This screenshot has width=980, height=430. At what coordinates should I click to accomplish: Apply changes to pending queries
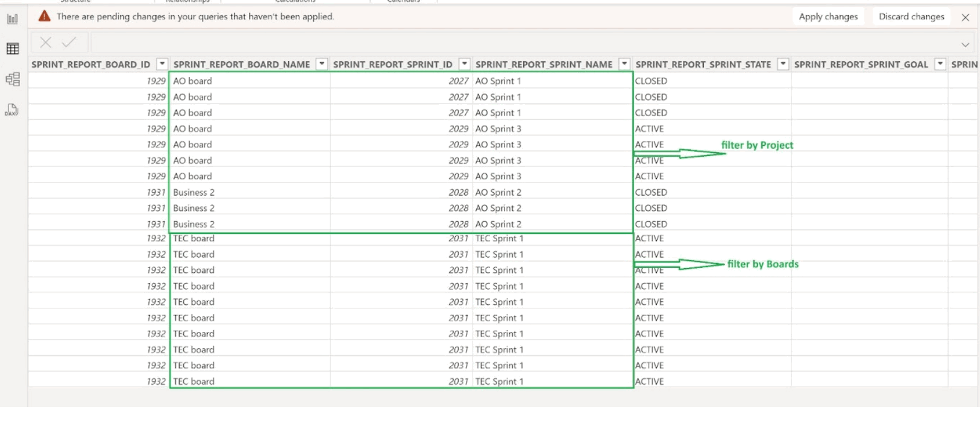[828, 16]
